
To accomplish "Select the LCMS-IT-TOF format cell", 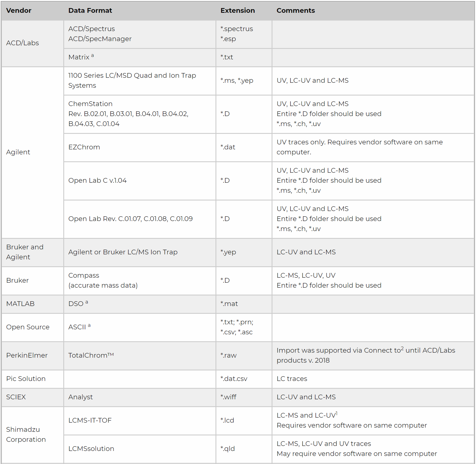I will [90, 420].
